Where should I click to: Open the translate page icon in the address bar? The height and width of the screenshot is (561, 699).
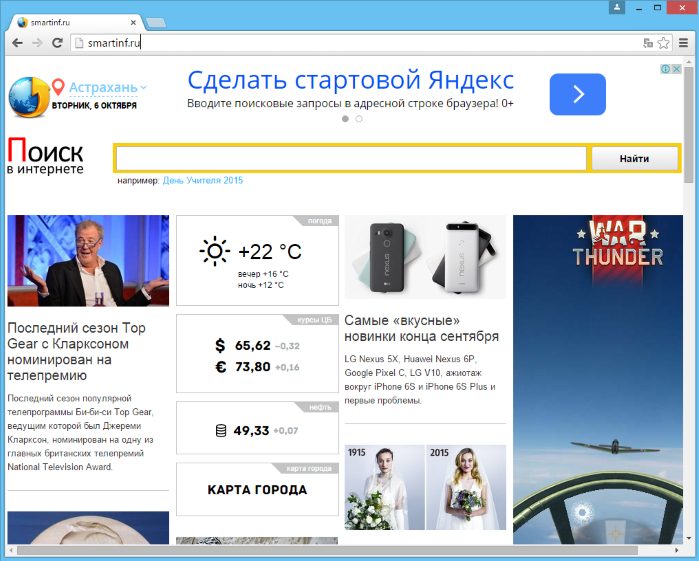[648, 43]
